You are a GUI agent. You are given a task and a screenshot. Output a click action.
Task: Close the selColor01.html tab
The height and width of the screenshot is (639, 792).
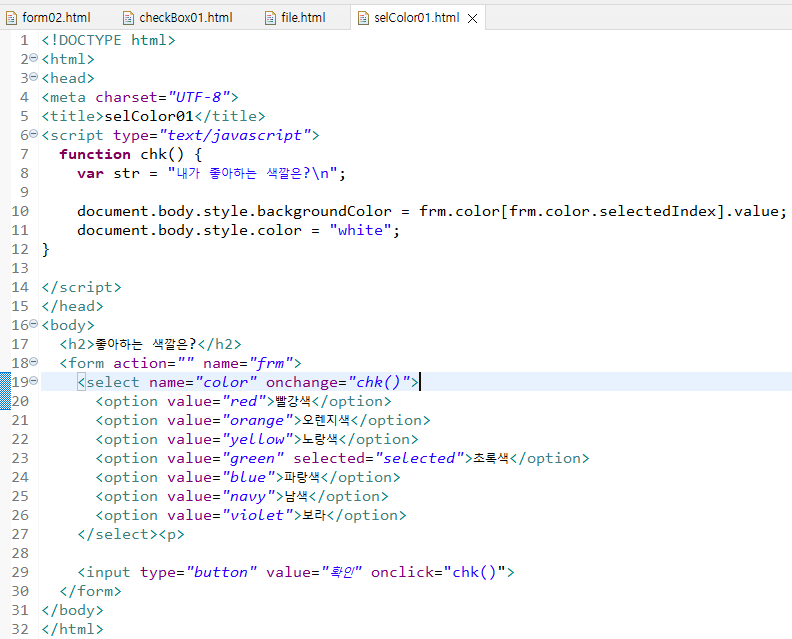pos(472,19)
